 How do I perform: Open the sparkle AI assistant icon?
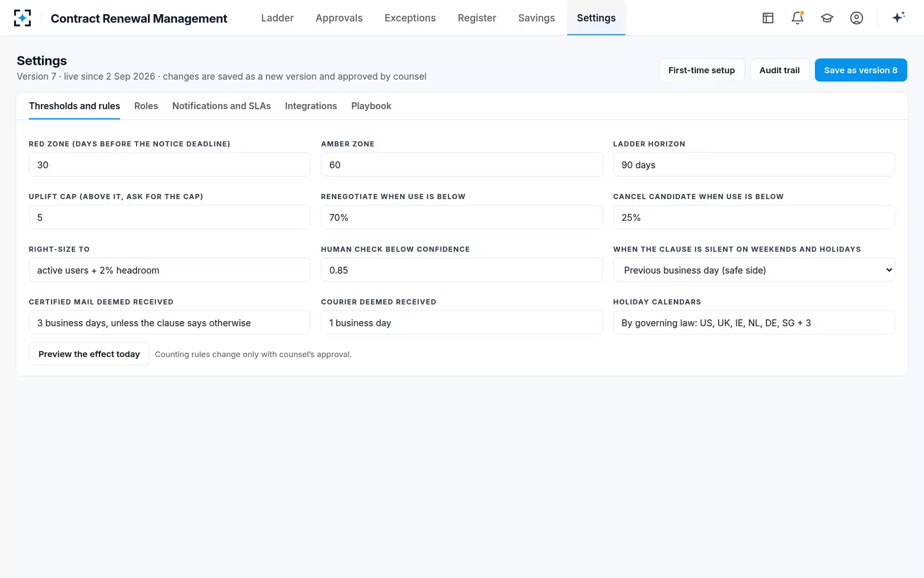[898, 17]
